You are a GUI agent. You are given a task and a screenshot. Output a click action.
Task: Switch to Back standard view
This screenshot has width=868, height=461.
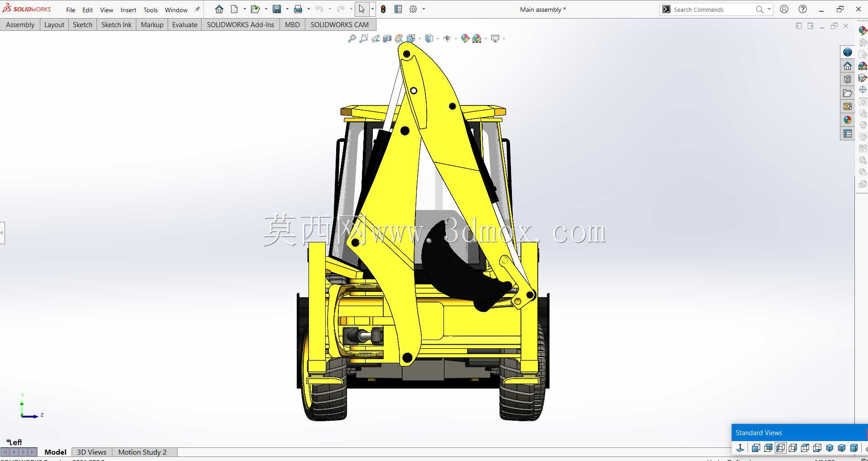[x=768, y=448]
